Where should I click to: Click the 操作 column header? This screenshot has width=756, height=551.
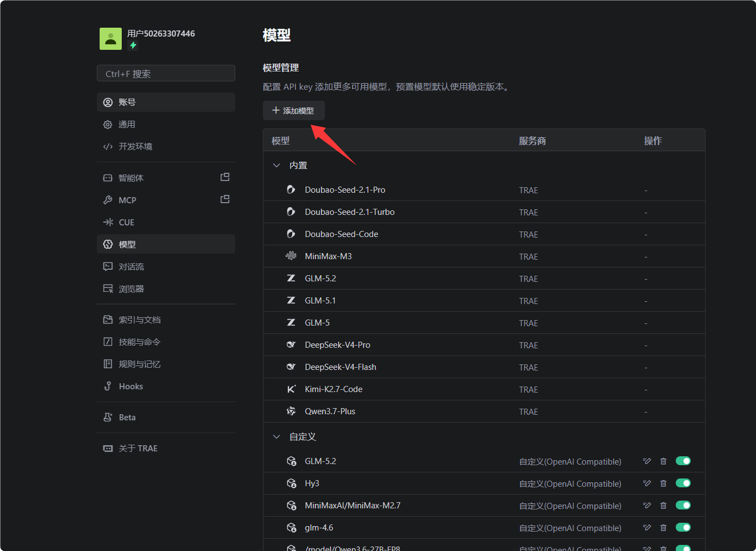pyautogui.click(x=653, y=141)
